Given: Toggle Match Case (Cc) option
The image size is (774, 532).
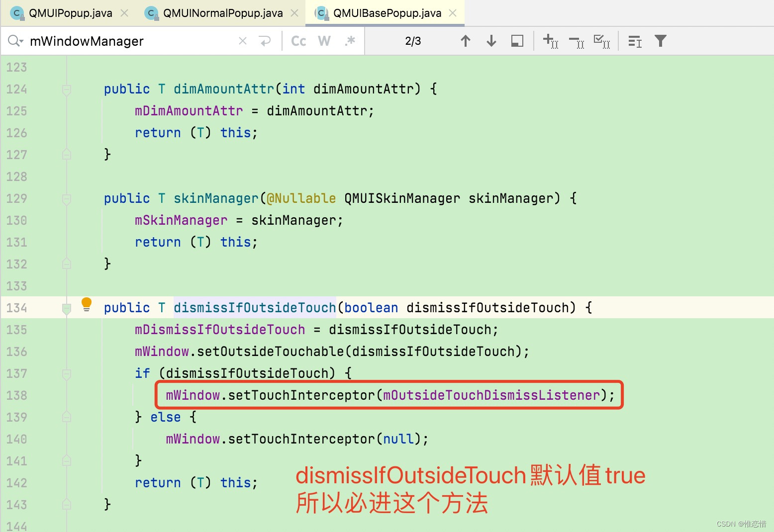Looking at the screenshot, I should coord(298,41).
